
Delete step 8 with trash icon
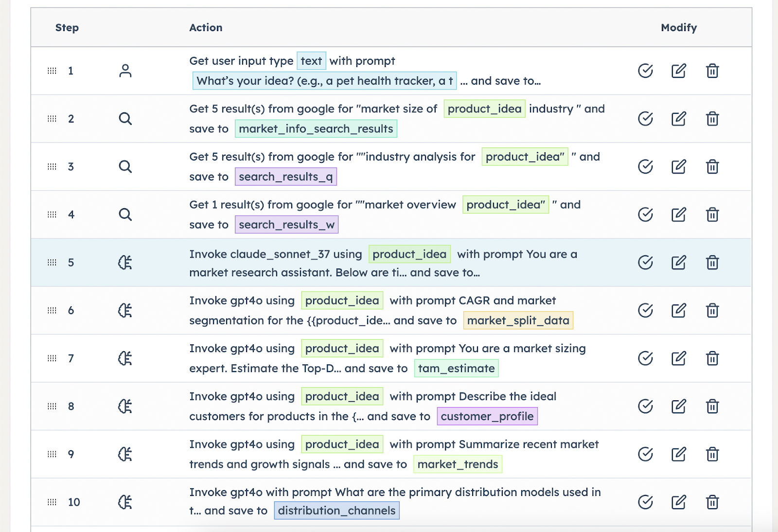pyautogui.click(x=712, y=406)
